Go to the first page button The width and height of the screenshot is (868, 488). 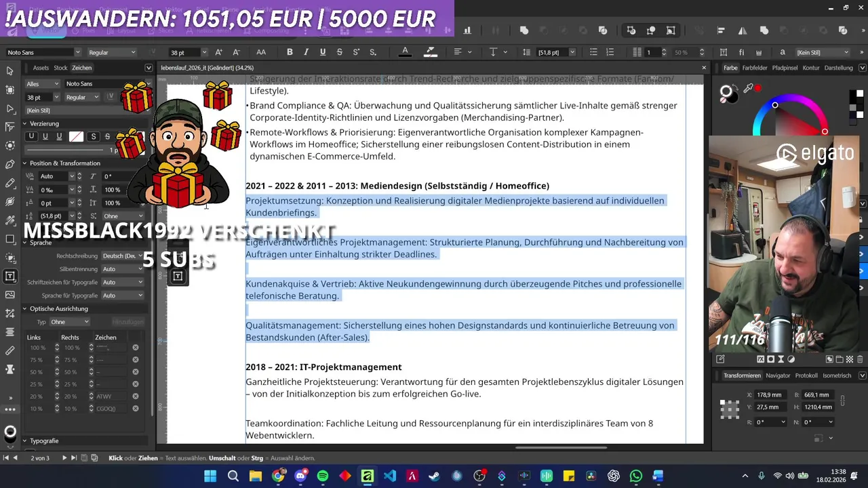(6, 458)
